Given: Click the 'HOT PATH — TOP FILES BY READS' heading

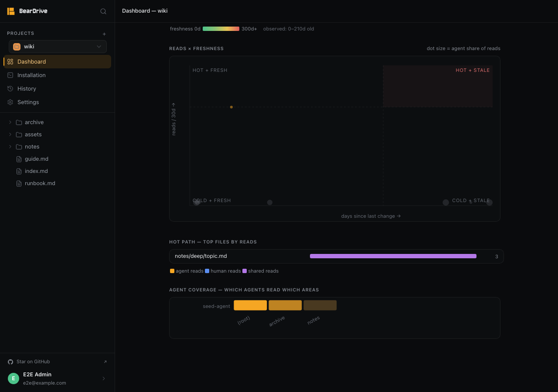Looking at the screenshot, I should click(x=213, y=242).
